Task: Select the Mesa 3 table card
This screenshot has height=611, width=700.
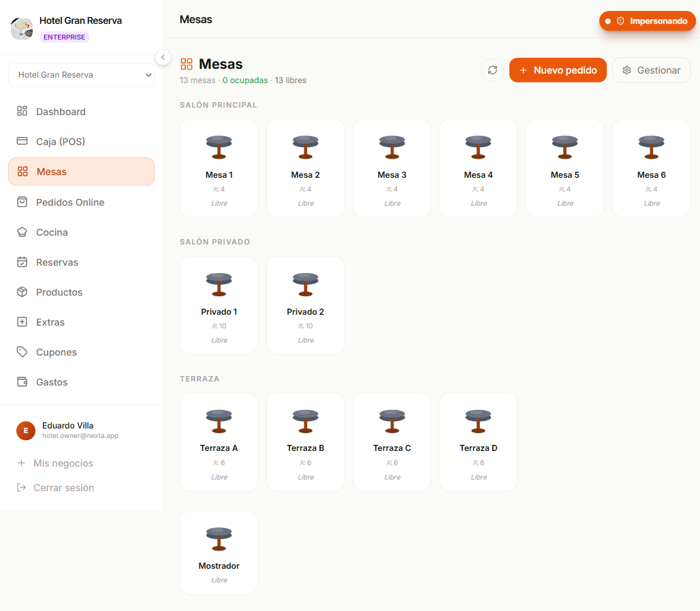Action: click(392, 168)
